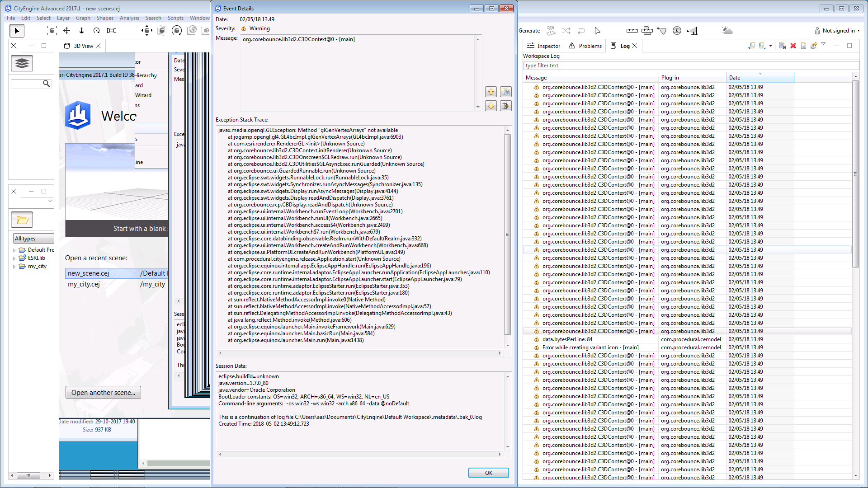Viewport: 868px width, 488px height.
Task: Delete the log with red X
Action: tap(793, 46)
